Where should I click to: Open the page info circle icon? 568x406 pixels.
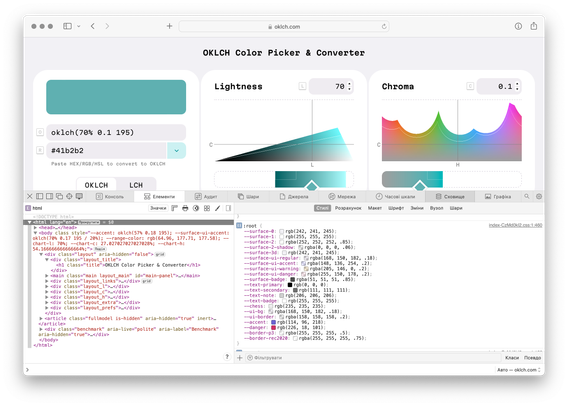518,26
